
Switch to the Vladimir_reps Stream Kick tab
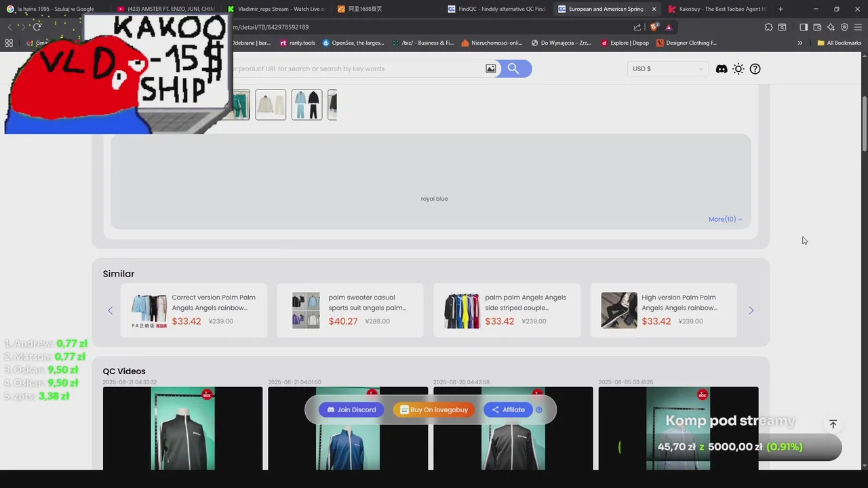coord(277,9)
